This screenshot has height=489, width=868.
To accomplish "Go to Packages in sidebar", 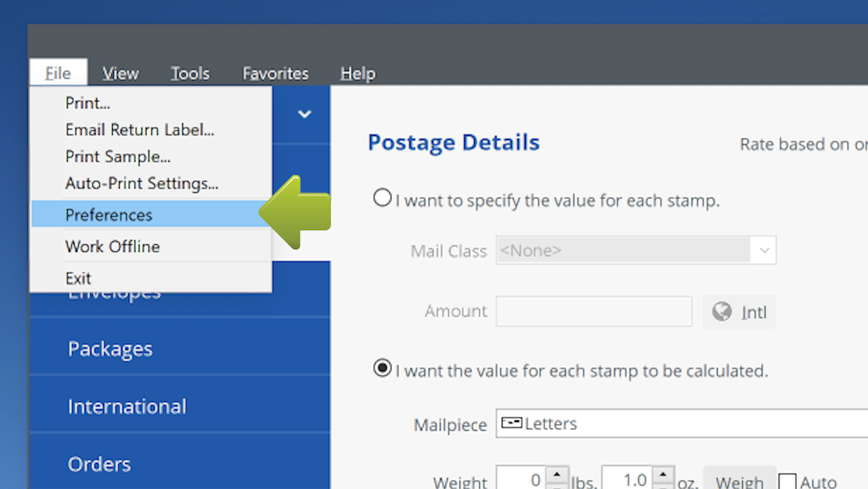I will point(110,349).
